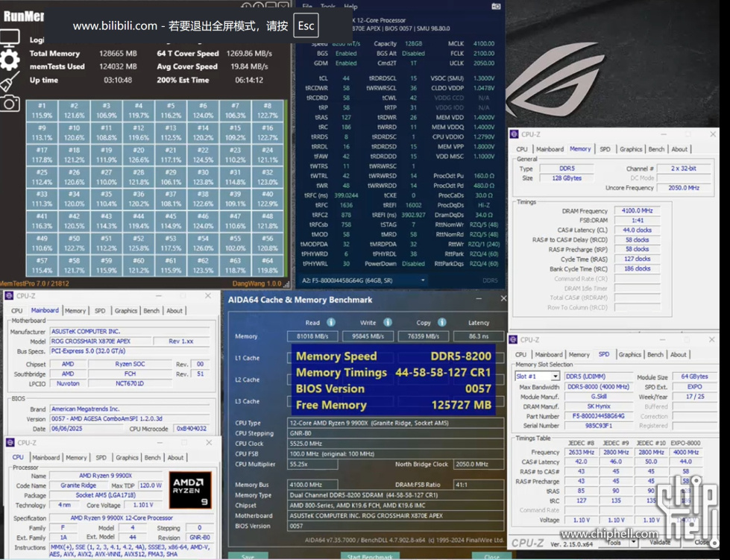Click the Esc key hint in bilibili overlay
Screen dimensions: 730x560
(x=306, y=25)
